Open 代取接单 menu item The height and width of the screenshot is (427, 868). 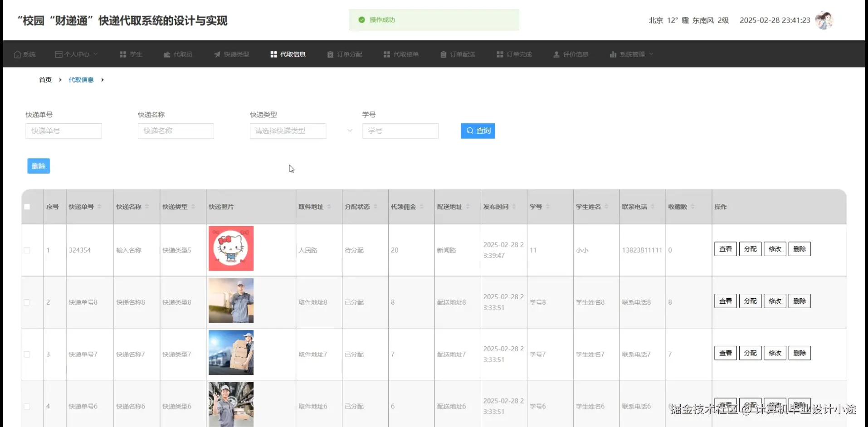401,54
